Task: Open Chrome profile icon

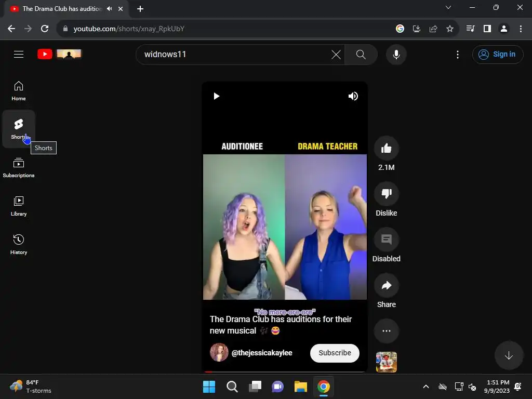Action: (504, 29)
